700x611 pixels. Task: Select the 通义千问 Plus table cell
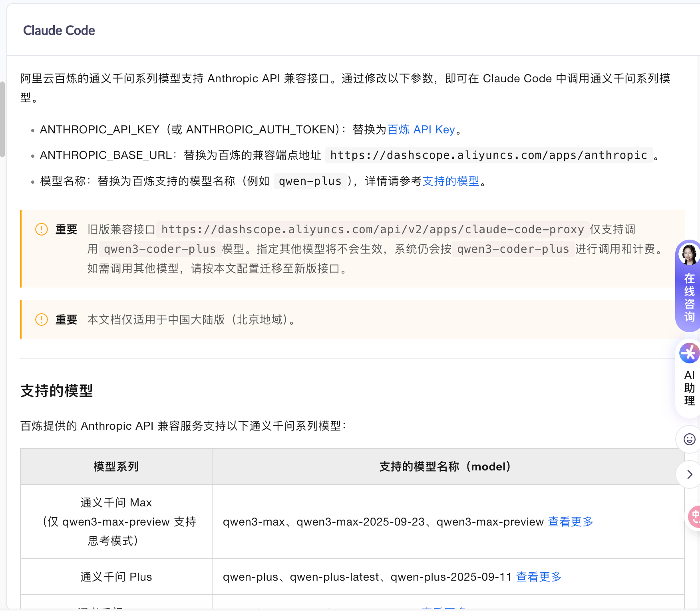pos(116,577)
